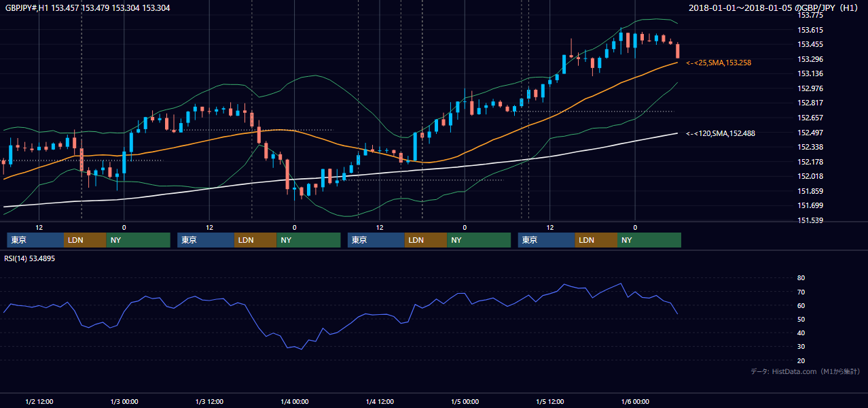Click the 1/3 00:00 time axis label

(x=124, y=401)
